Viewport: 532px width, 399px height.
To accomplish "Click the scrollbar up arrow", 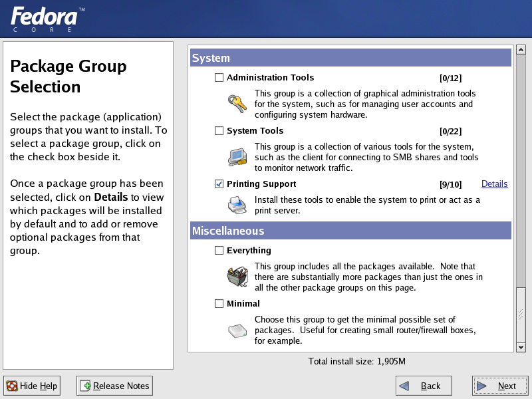I will coord(521,50).
